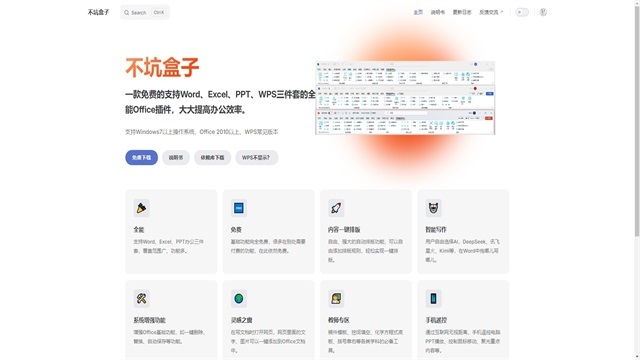Screen dimensions: 640x360
Task: Click the blue box icon on the 免费 card
Action: (x=239, y=208)
